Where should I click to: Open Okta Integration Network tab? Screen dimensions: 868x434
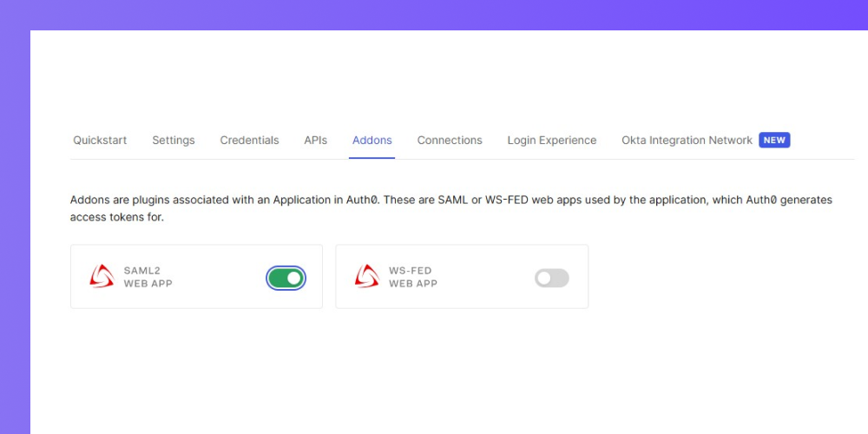coord(687,141)
